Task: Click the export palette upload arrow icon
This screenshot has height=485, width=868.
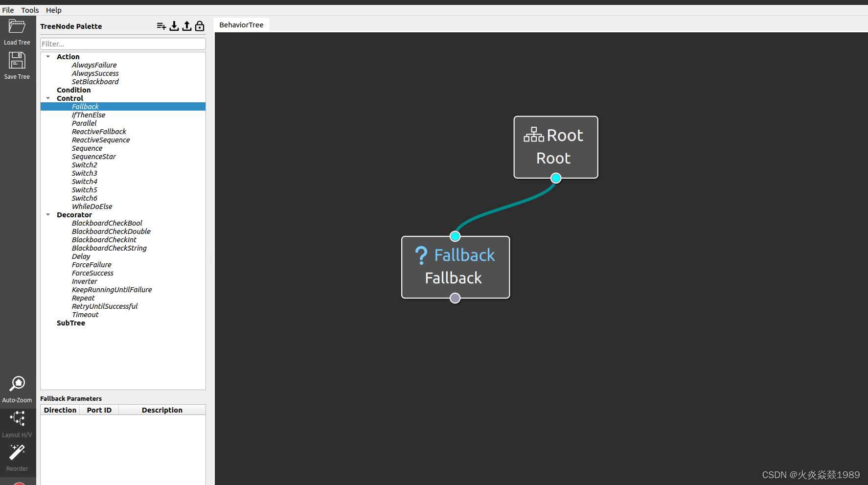Action: point(187,26)
